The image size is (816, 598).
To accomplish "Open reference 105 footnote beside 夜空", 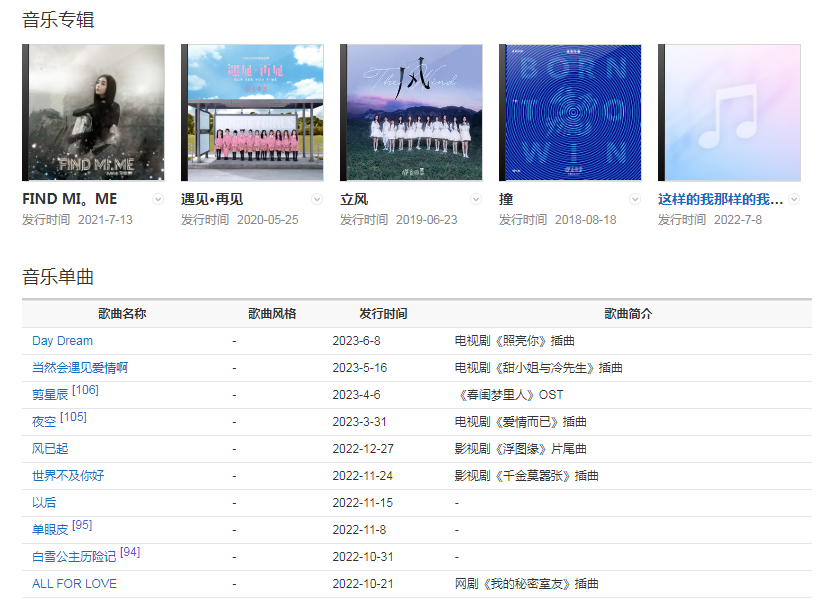I will click(73, 417).
